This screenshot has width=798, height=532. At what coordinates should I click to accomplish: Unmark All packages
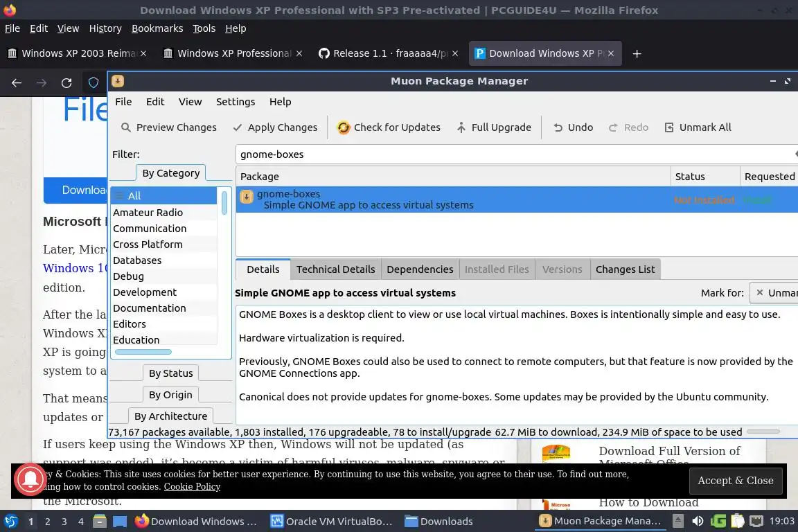pos(698,127)
